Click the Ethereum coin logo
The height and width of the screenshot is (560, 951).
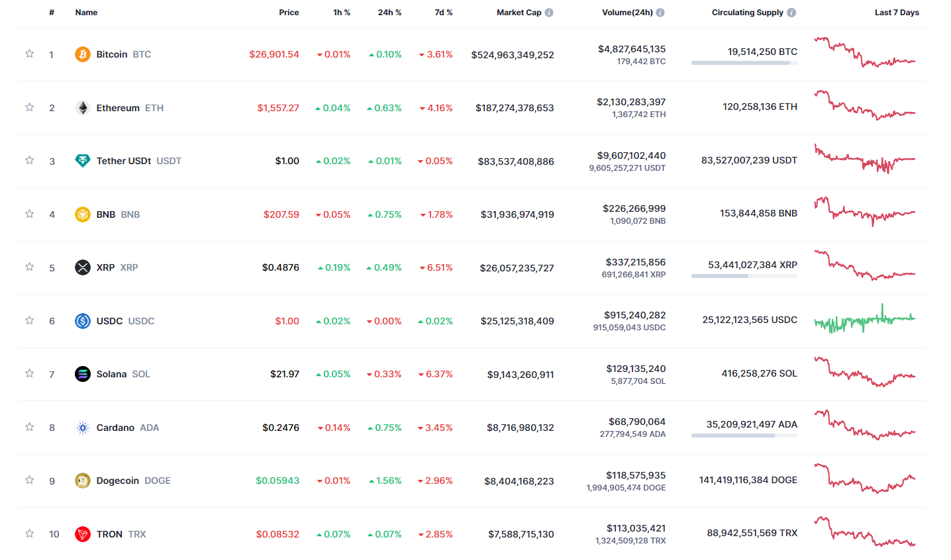coord(83,108)
